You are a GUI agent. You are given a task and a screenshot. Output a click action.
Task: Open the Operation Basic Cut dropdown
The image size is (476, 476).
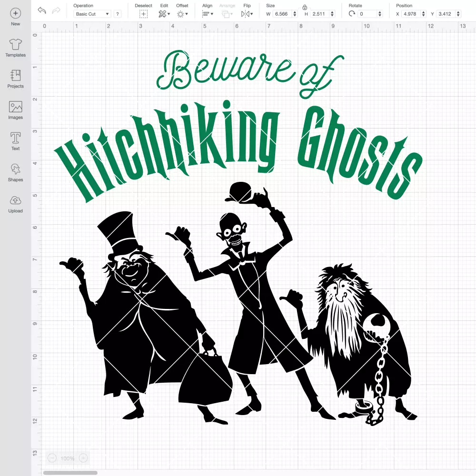(x=92, y=14)
